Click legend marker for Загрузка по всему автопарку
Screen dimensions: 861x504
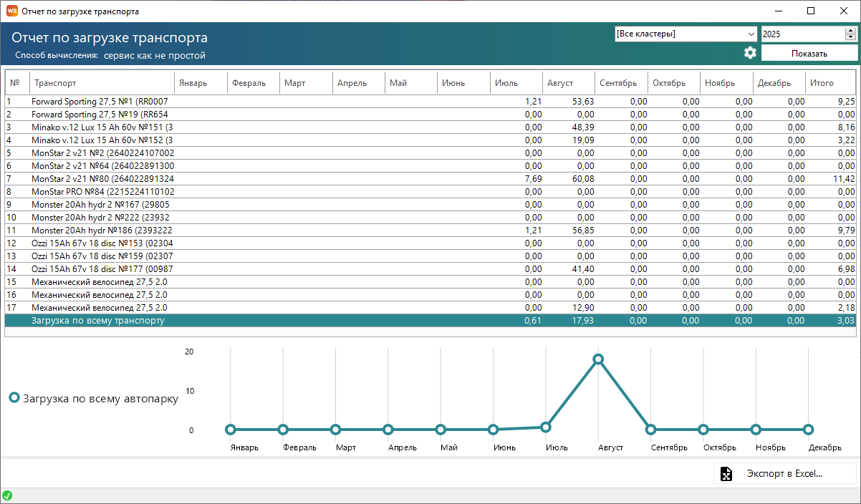tap(14, 399)
